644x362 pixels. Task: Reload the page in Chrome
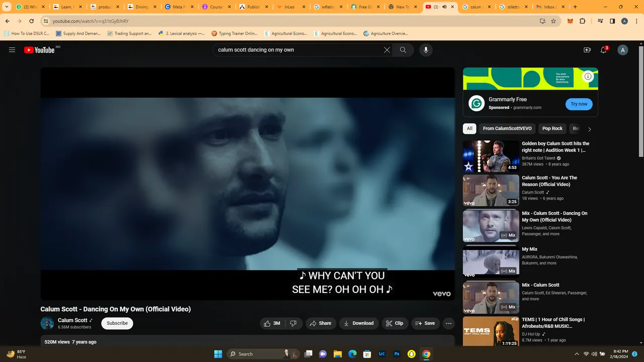pos(31,21)
